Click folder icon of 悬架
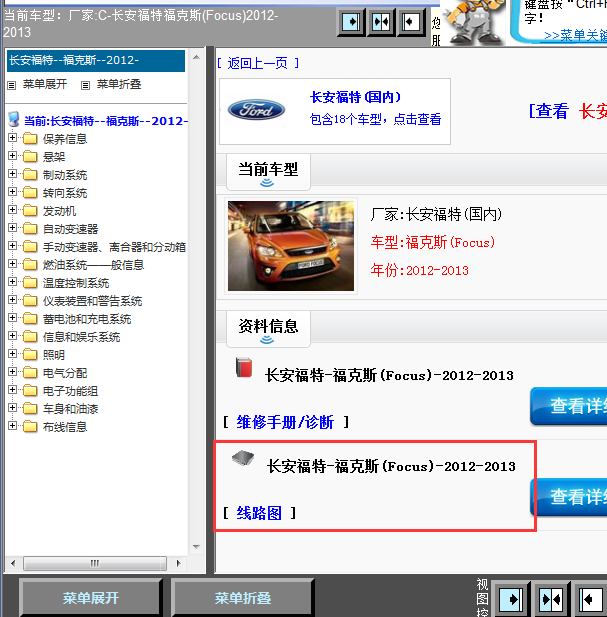This screenshot has height=617, width=607. click(x=30, y=157)
